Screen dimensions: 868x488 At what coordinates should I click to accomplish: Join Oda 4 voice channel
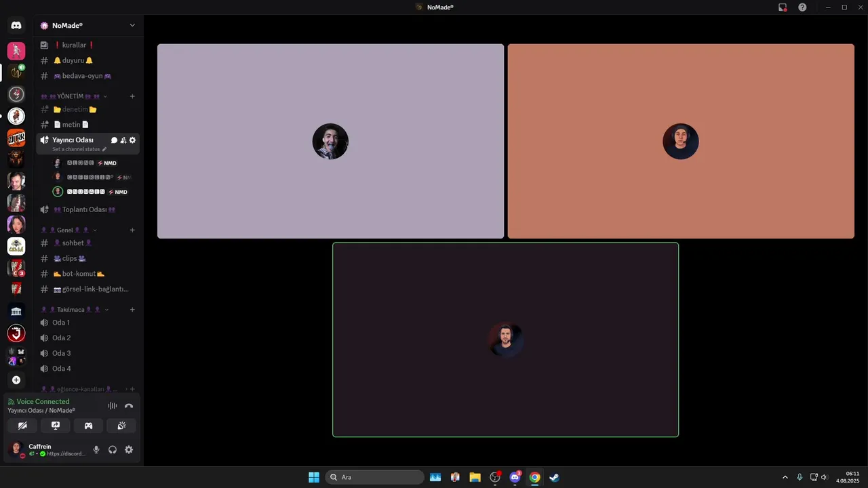click(x=88, y=369)
